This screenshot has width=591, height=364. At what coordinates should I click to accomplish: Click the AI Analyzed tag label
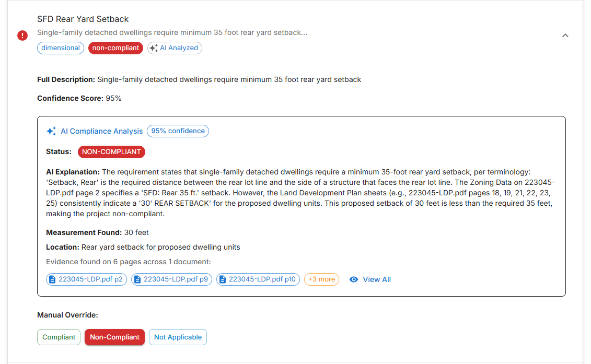(179, 48)
